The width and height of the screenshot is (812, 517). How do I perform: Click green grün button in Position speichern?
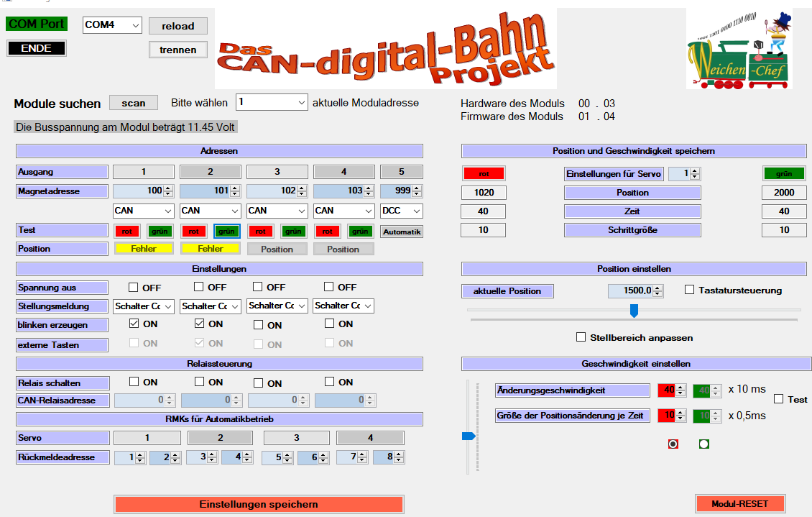pos(784,173)
